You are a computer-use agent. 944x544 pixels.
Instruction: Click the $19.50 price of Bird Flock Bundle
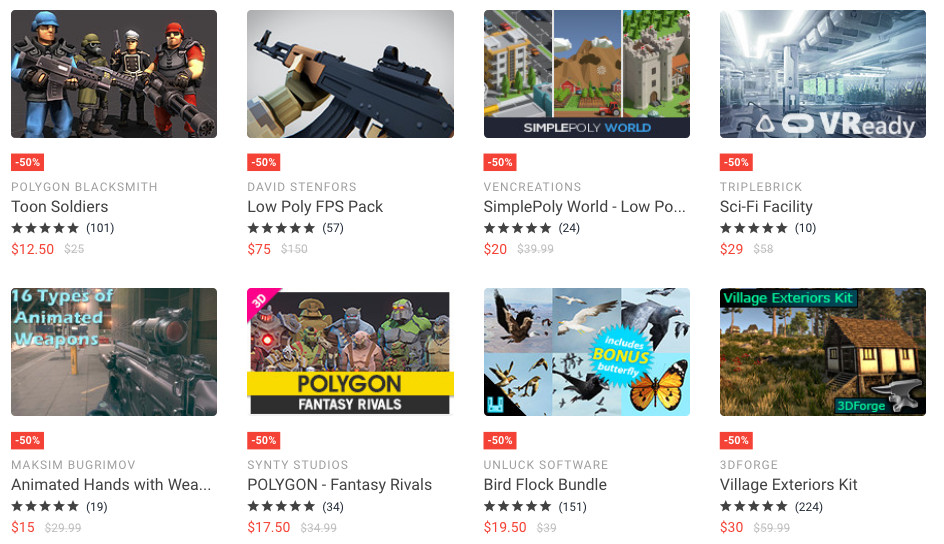pos(505,527)
